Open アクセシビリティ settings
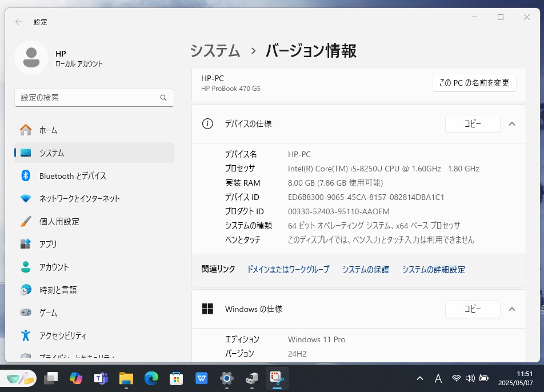This screenshot has width=544, height=392. [94, 335]
